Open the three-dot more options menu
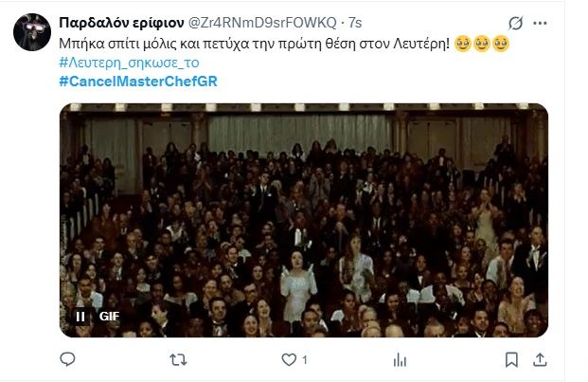The width and height of the screenshot is (588, 382). tap(540, 24)
